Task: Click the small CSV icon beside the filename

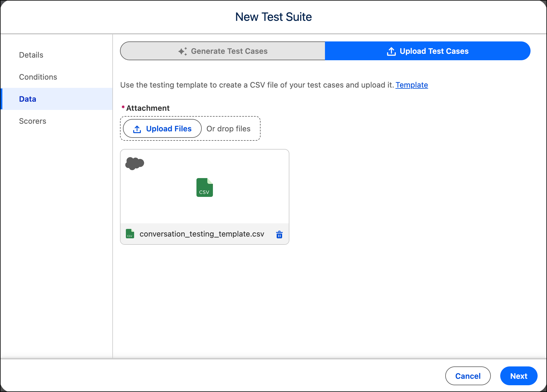Action: click(130, 234)
